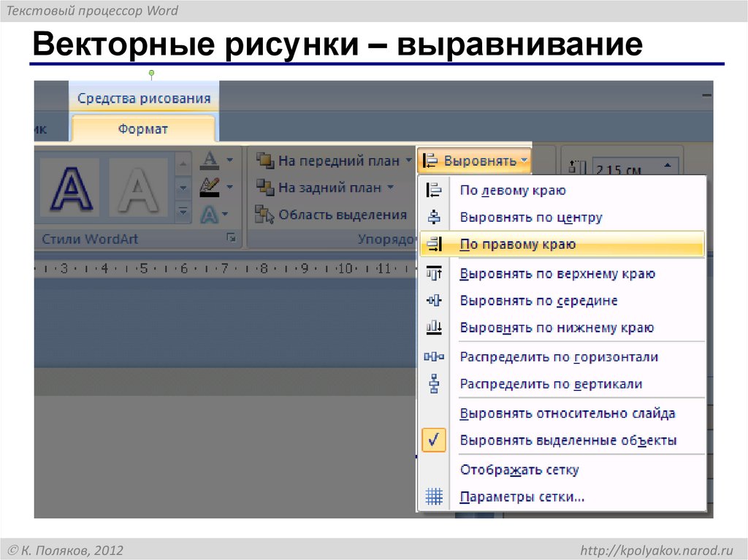Open the Text Fill color icon

pyautogui.click(x=210, y=161)
